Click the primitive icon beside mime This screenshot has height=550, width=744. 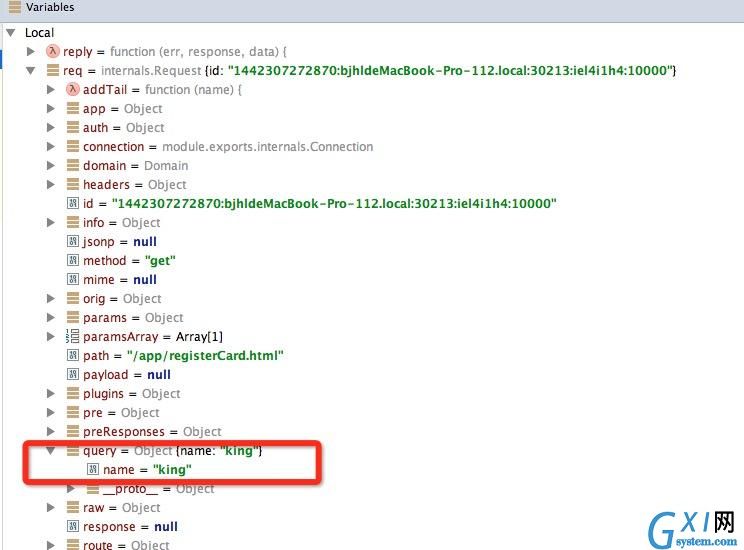(73, 279)
